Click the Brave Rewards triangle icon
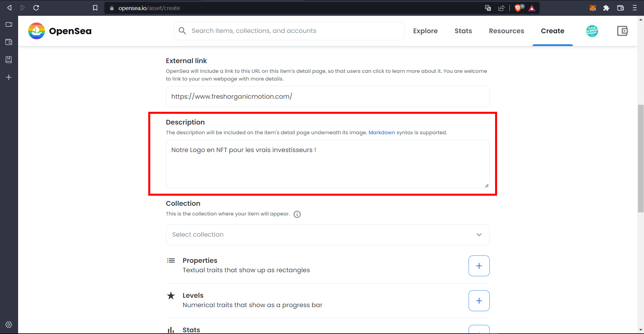 pyautogui.click(x=532, y=8)
